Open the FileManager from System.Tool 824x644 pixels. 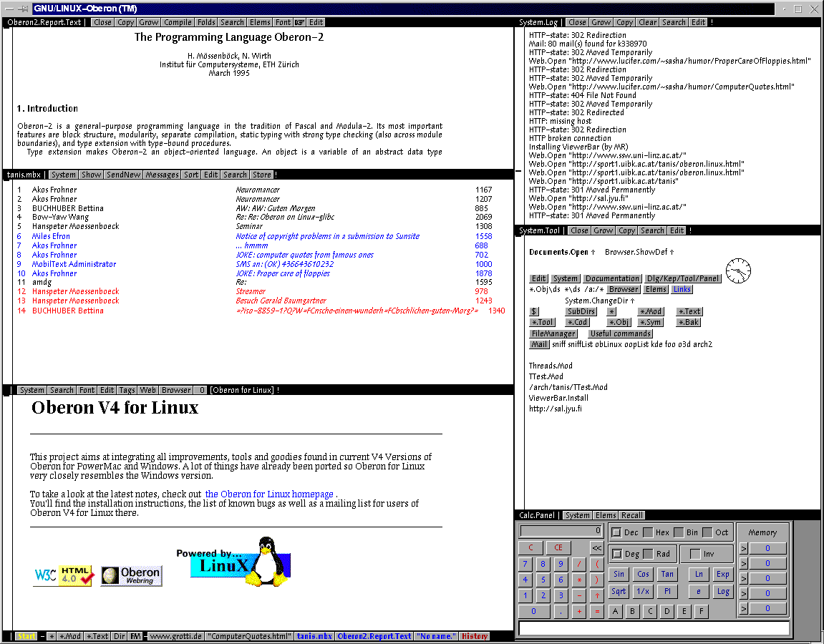coord(553,333)
